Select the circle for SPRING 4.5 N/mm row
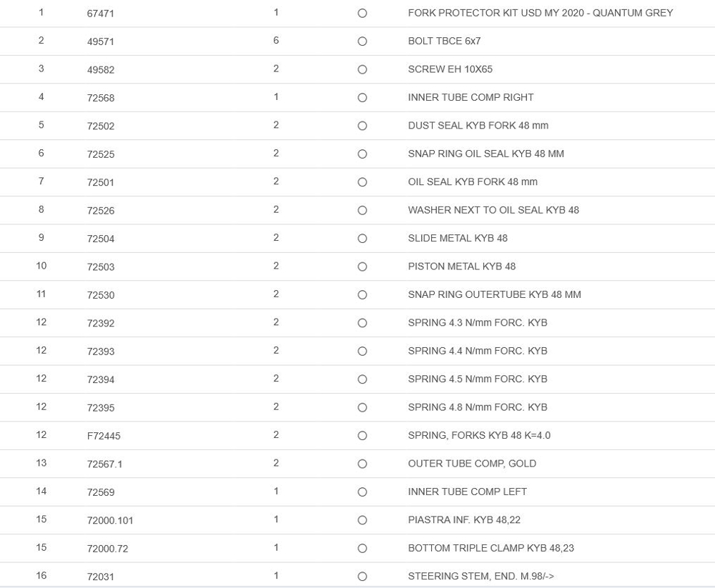715x588 pixels. pyautogui.click(x=362, y=379)
